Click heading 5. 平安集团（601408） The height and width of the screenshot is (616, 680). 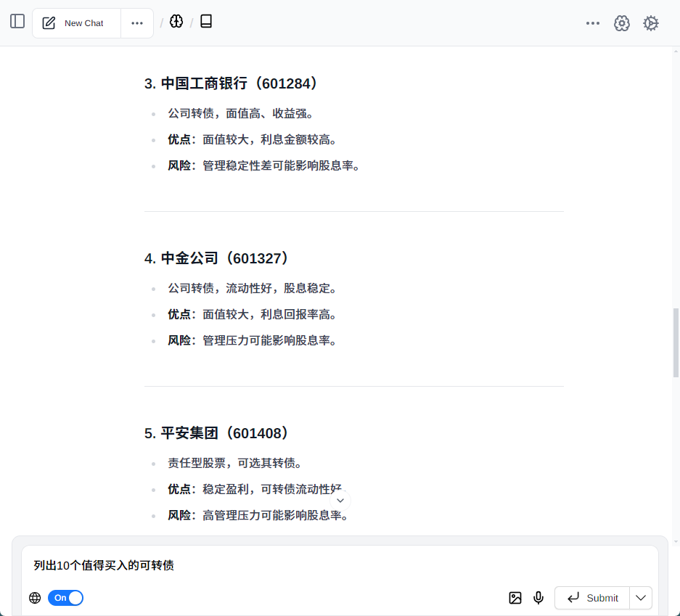coord(216,433)
